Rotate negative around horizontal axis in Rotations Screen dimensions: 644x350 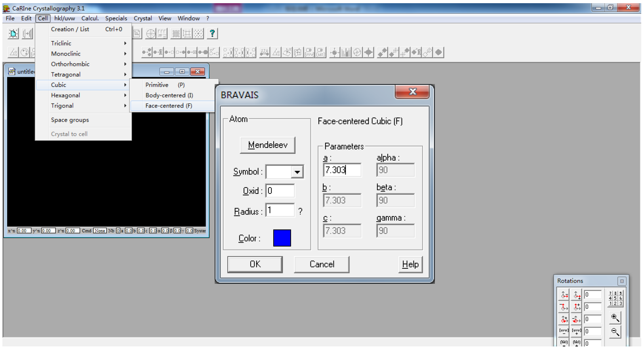click(564, 295)
